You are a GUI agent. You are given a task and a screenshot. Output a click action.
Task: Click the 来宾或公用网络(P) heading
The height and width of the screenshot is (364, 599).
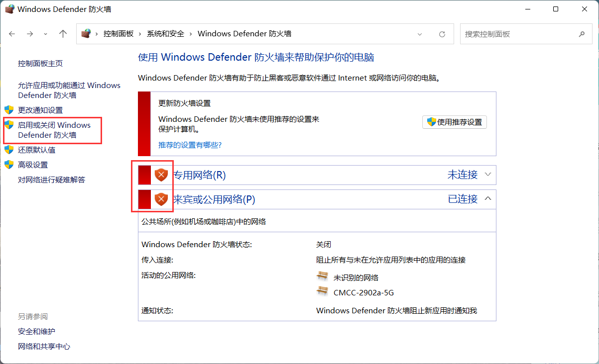(214, 199)
